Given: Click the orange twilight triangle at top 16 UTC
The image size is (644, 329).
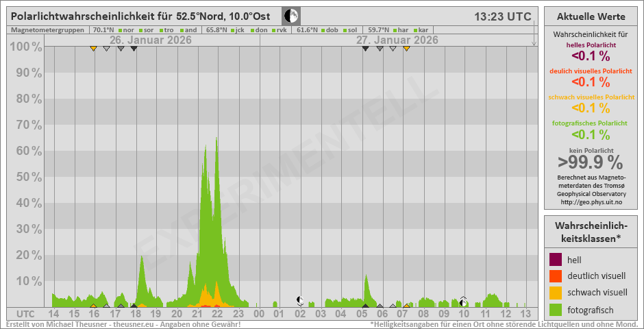Looking at the screenshot, I should click(93, 48).
